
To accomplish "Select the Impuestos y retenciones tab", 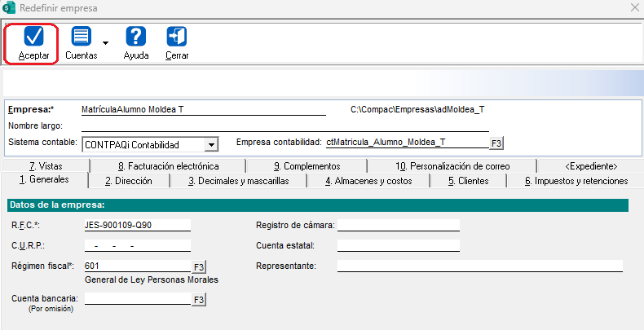I will pyautogui.click(x=576, y=181).
